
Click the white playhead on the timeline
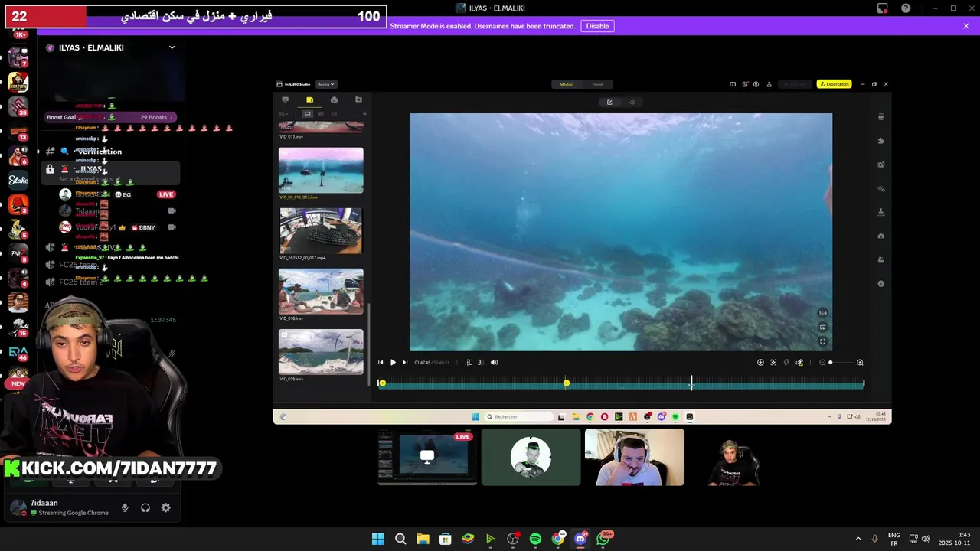tap(691, 383)
